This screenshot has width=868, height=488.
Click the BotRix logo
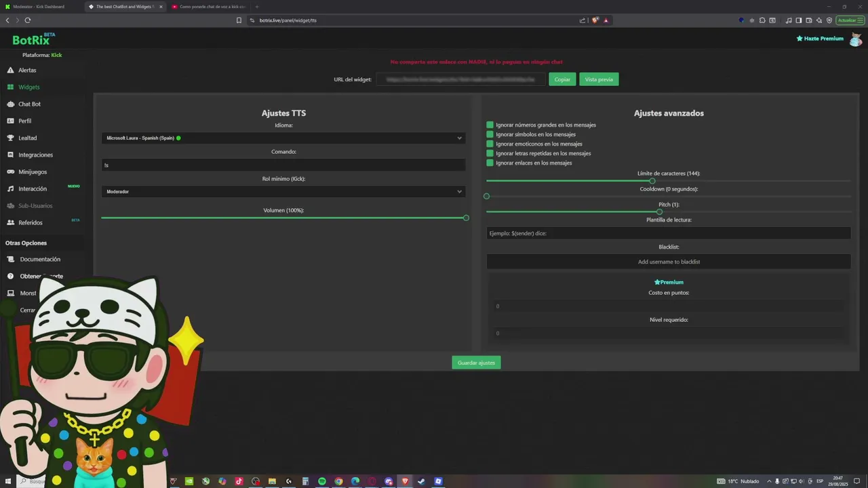(x=33, y=40)
